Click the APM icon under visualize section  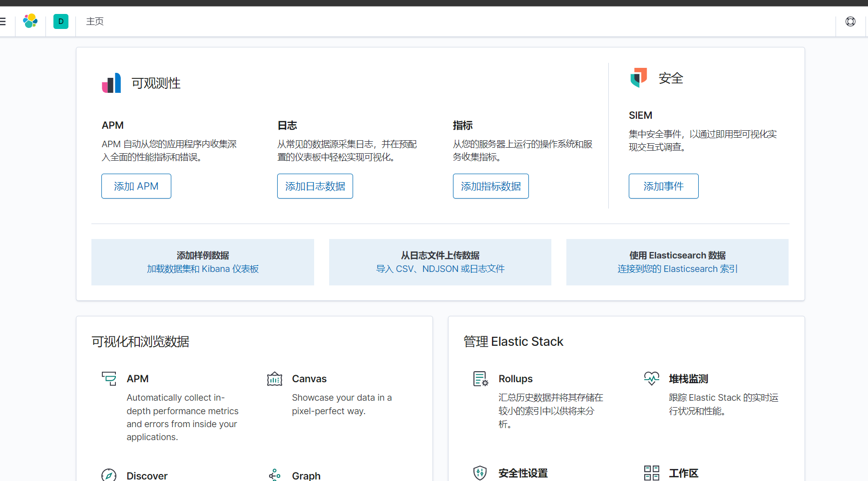click(109, 379)
